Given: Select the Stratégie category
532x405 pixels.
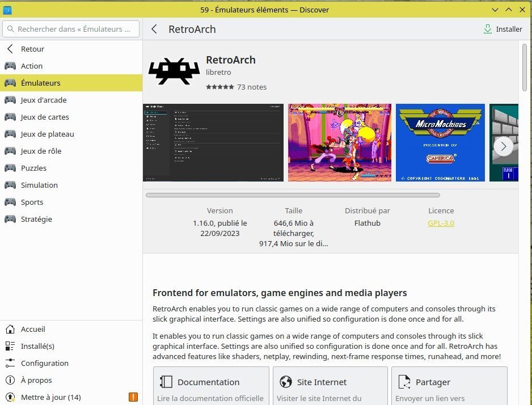Looking at the screenshot, I should [36, 219].
